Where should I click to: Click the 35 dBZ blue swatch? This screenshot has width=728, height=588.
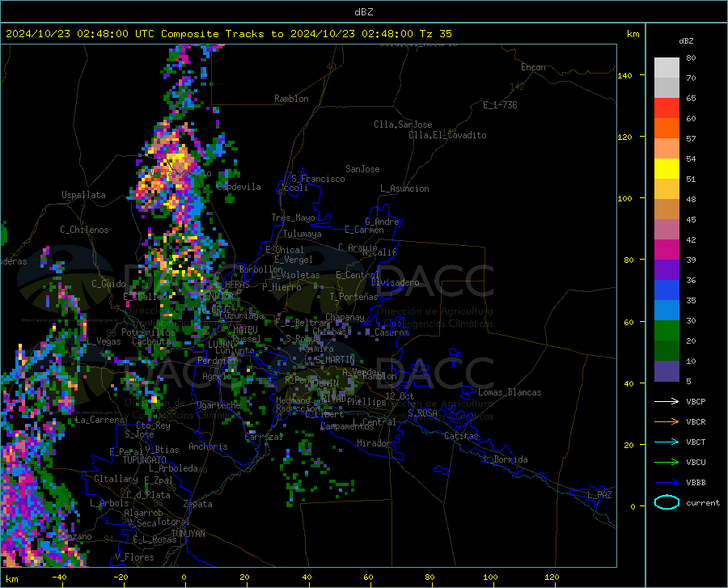coord(667,290)
